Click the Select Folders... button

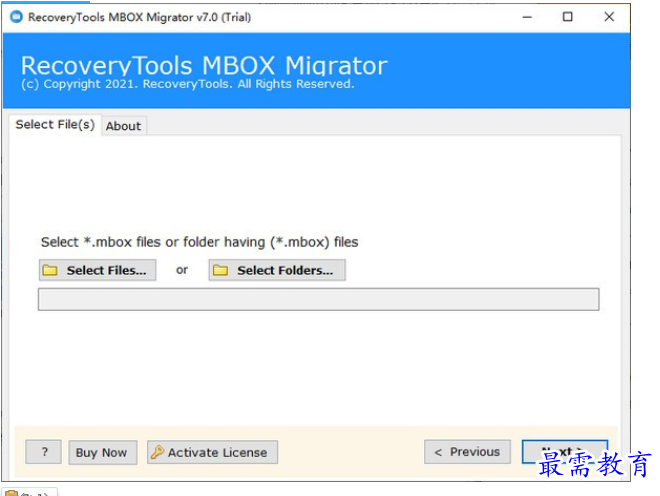coord(277,270)
